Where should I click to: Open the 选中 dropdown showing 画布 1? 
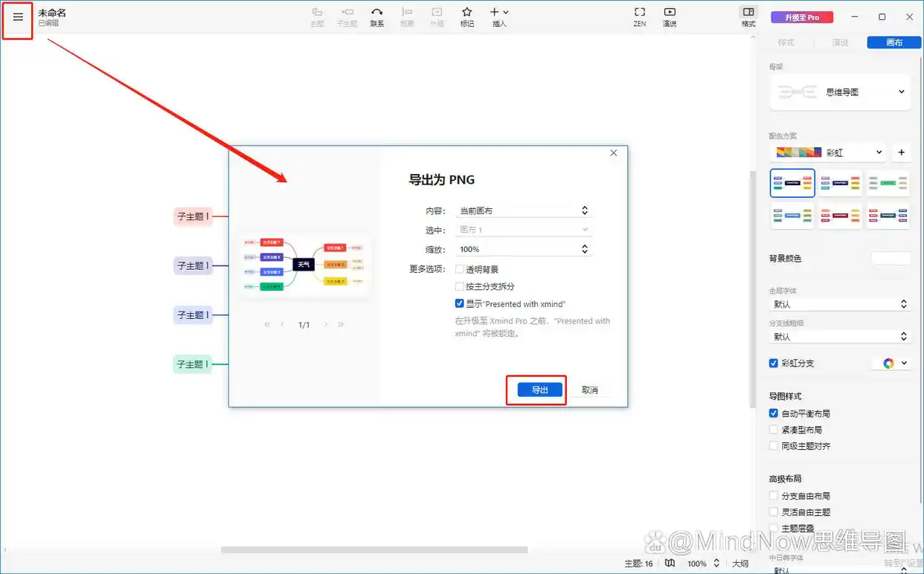(524, 230)
